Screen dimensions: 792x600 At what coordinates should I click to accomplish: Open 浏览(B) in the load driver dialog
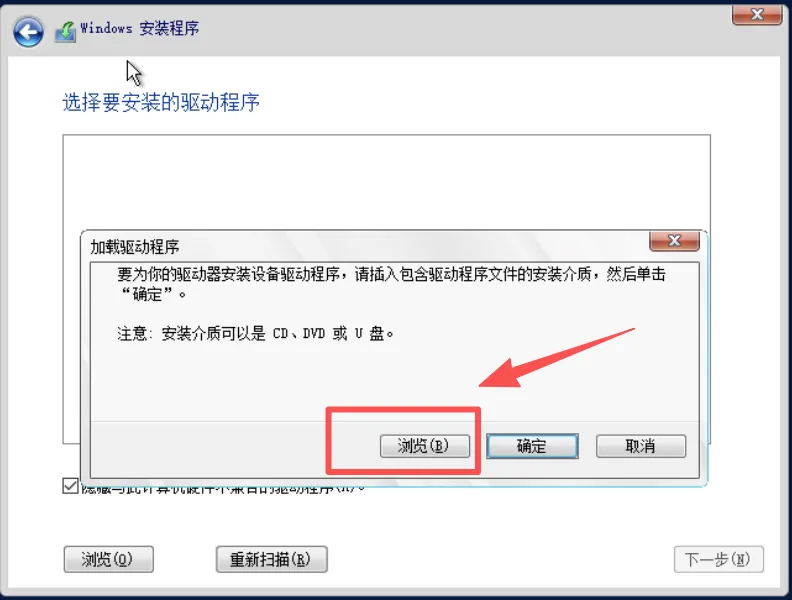point(424,446)
